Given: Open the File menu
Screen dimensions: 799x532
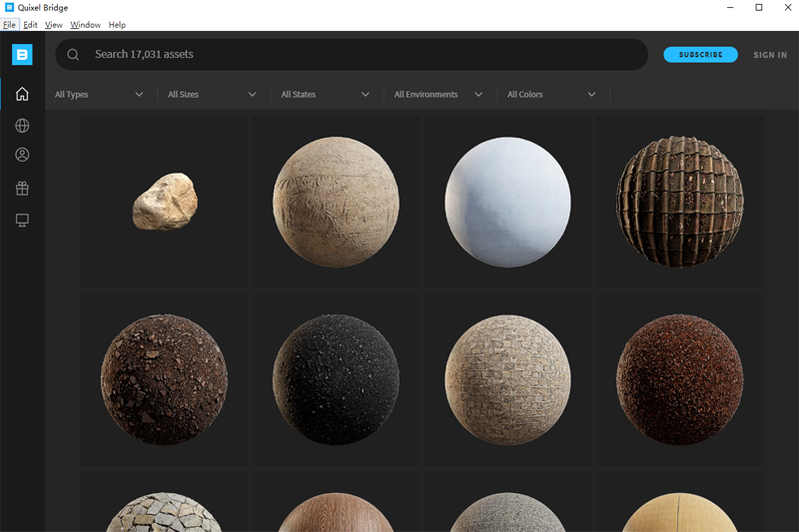Looking at the screenshot, I should (9, 24).
